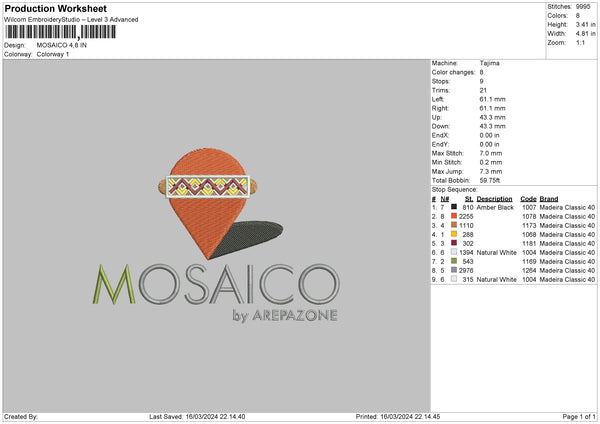Click the dark red swatch for code 1181

coord(454,243)
